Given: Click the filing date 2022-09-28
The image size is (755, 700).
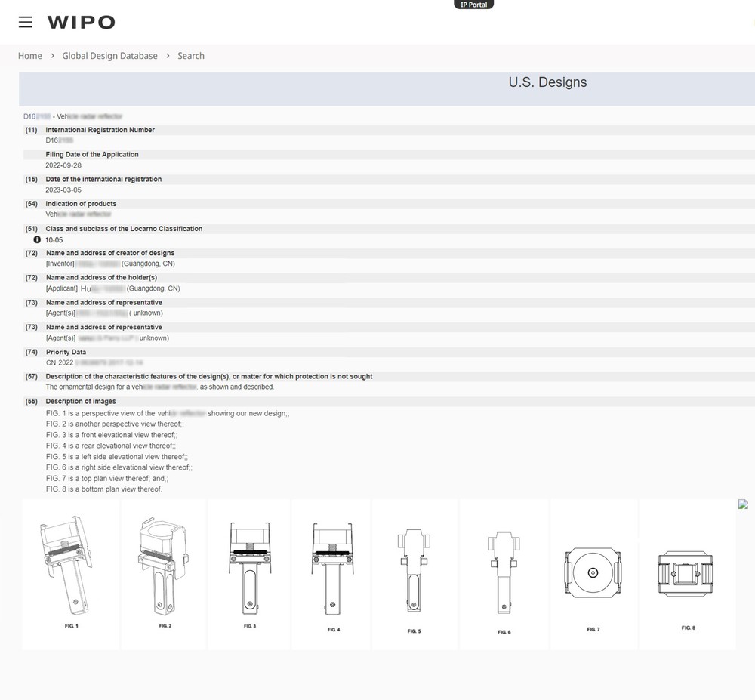Looking at the screenshot, I should point(63,165).
